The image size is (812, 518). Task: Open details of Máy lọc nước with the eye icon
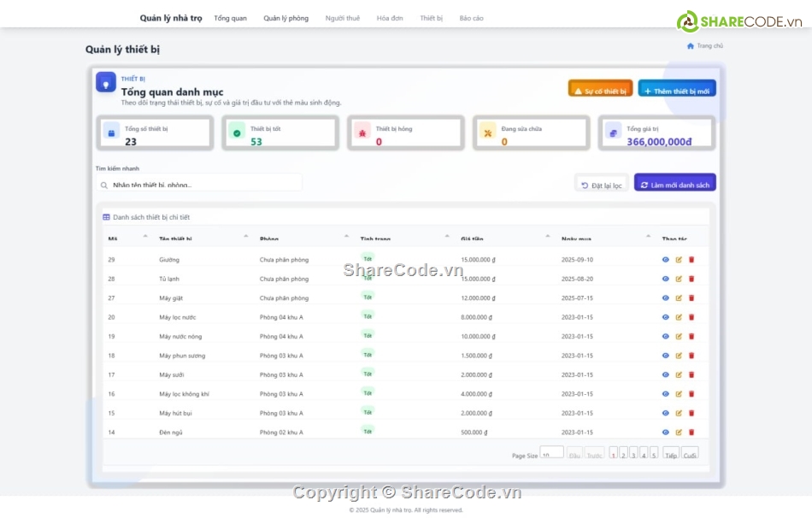pos(666,317)
